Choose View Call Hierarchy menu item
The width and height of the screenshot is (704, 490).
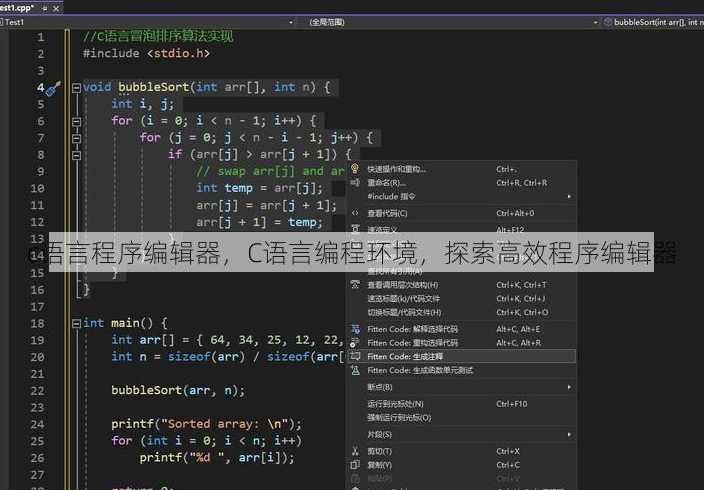tap(461, 285)
